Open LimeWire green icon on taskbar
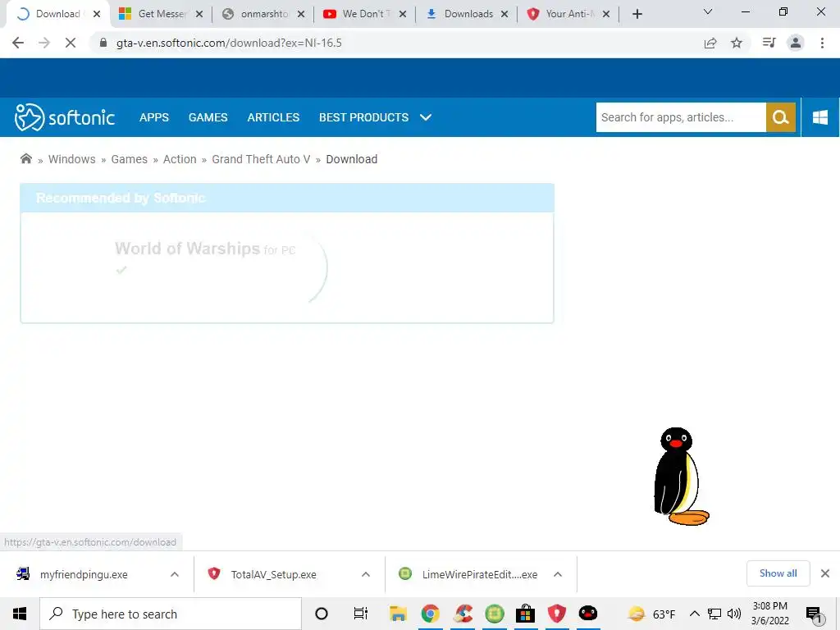Screen dimensions: 840x630 coord(495,614)
